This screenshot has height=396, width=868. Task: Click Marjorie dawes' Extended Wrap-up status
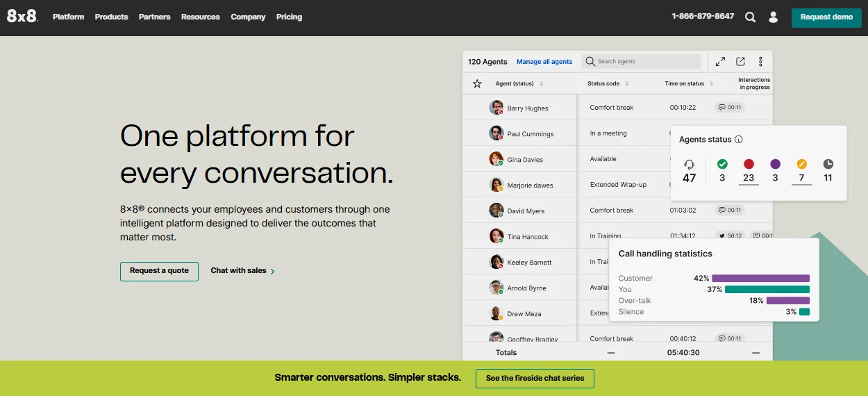click(618, 185)
